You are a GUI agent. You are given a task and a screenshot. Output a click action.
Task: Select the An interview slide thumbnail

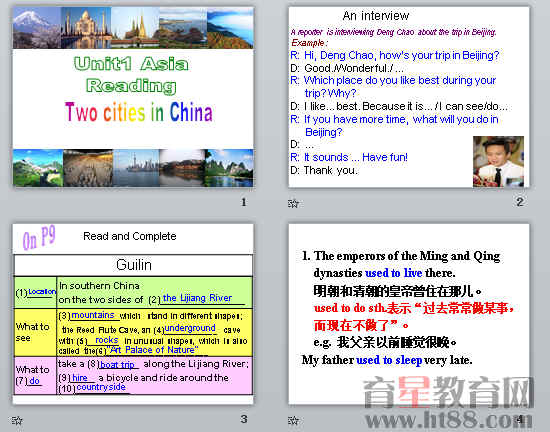click(x=409, y=97)
